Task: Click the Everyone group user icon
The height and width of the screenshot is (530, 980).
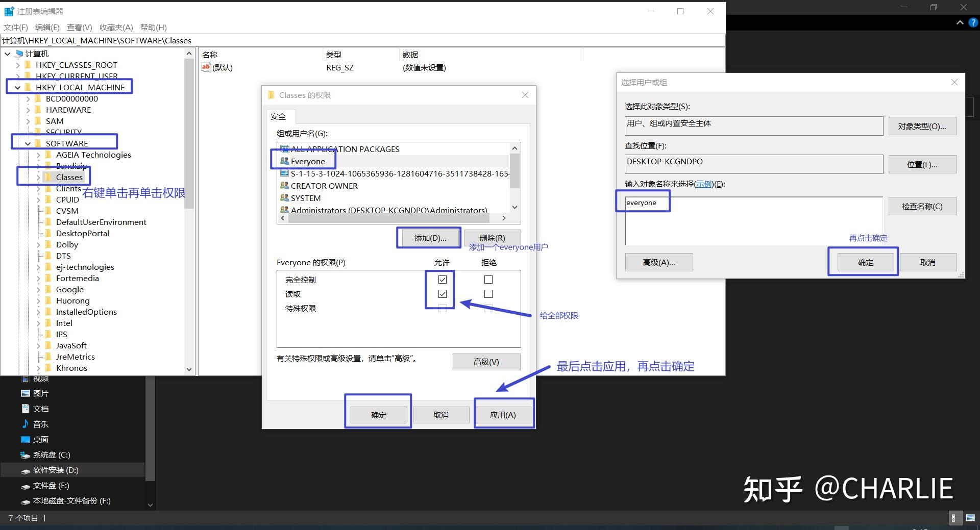Action: 285,161
